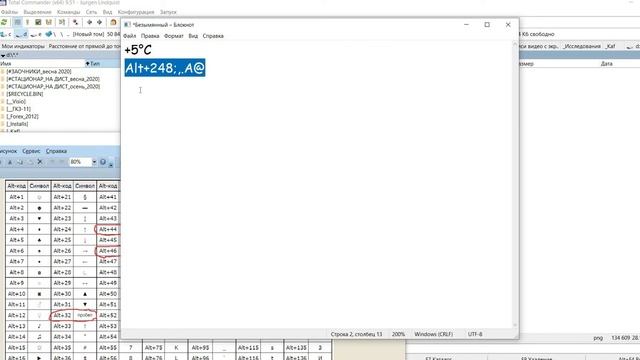Click the folder icon beside [_Visio]

3,101
